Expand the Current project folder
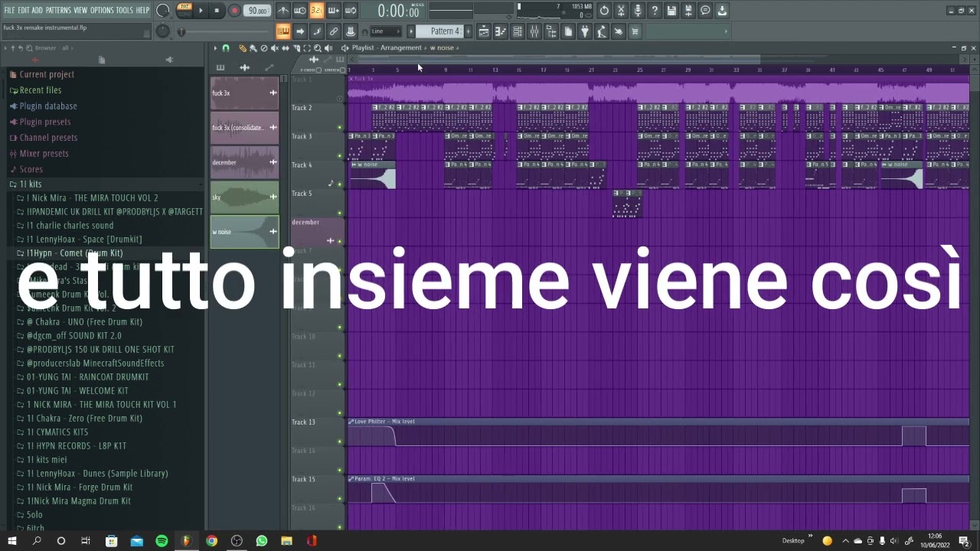The width and height of the screenshot is (980, 551). pyautogui.click(x=47, y=74)
